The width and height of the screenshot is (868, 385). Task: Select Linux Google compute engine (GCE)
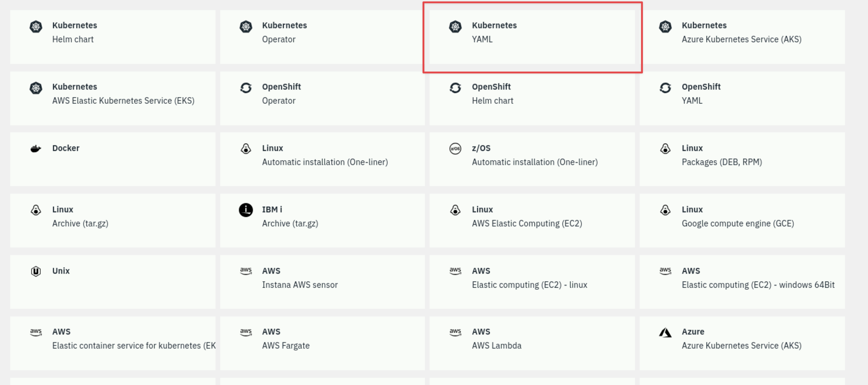coord(742,221)
